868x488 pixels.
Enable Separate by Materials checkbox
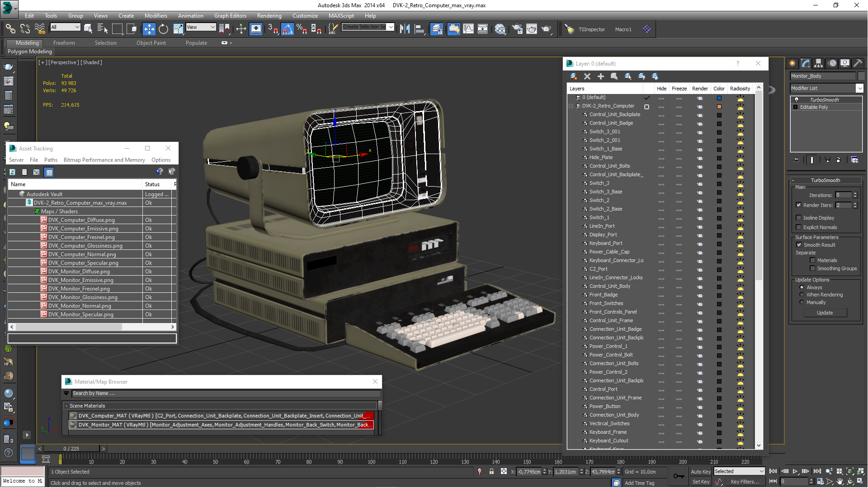[812, 260]
